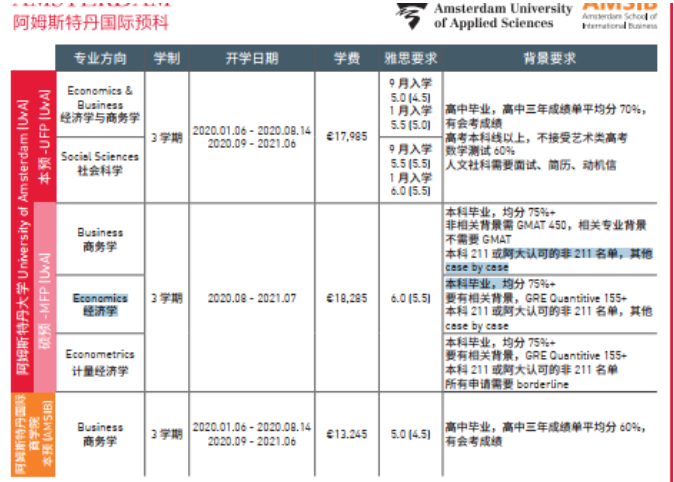Screen dimensions: 674x482
Task: Click the 开学日期 column header
Action: [x=252, y=58]
